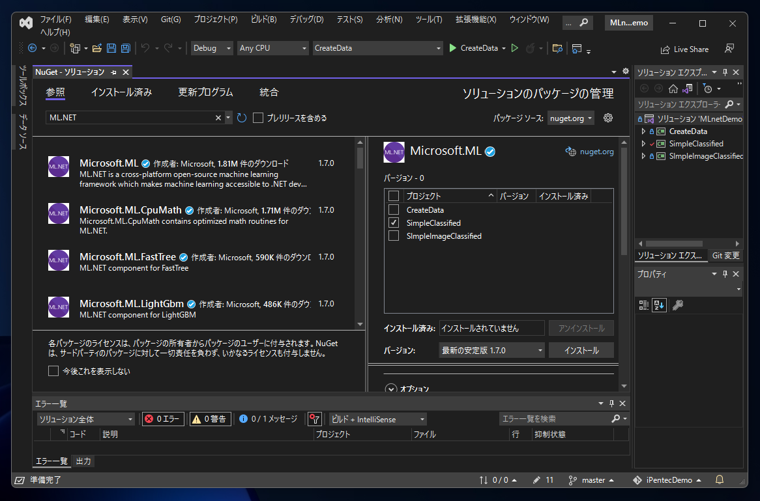Switch to the インストール済み tab
The image size is (760, 501).
click(x=121, y=92)
